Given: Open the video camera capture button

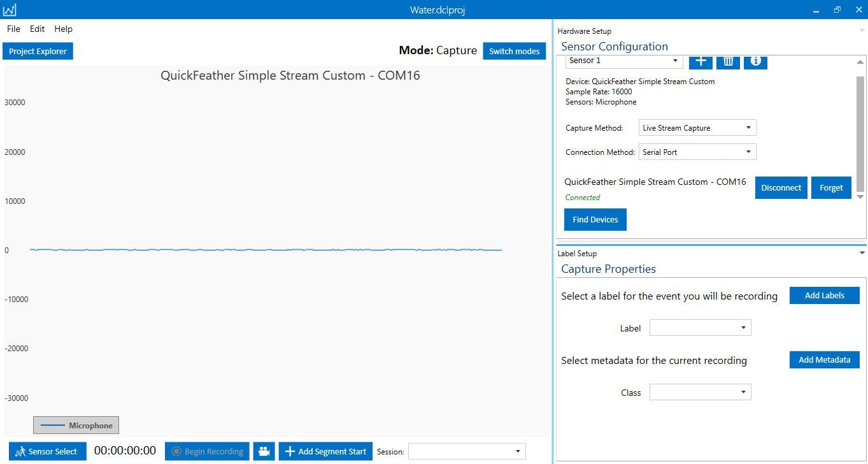Looking at the screenshot, I should click(x=263, y=451).
